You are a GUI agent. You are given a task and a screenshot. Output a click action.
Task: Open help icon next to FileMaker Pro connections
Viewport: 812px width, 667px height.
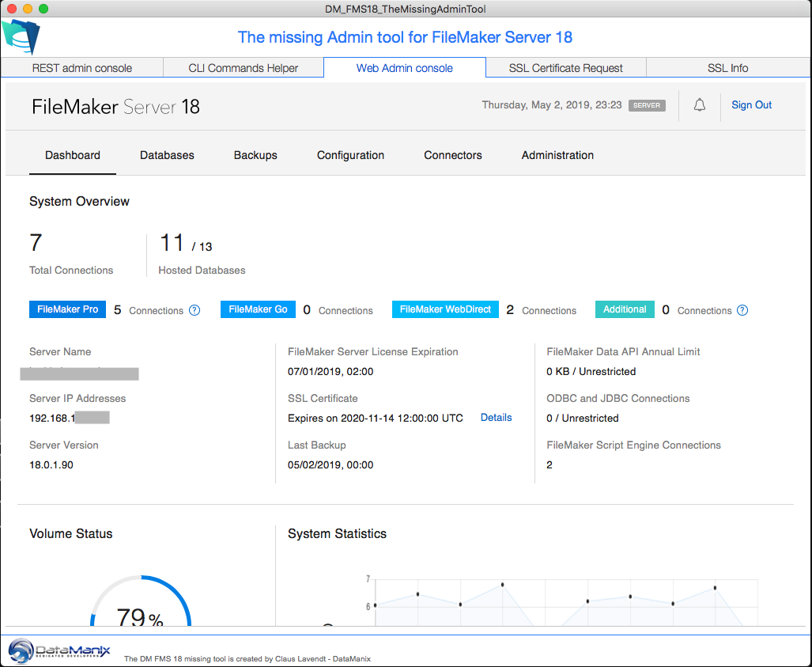pos(195,310)
